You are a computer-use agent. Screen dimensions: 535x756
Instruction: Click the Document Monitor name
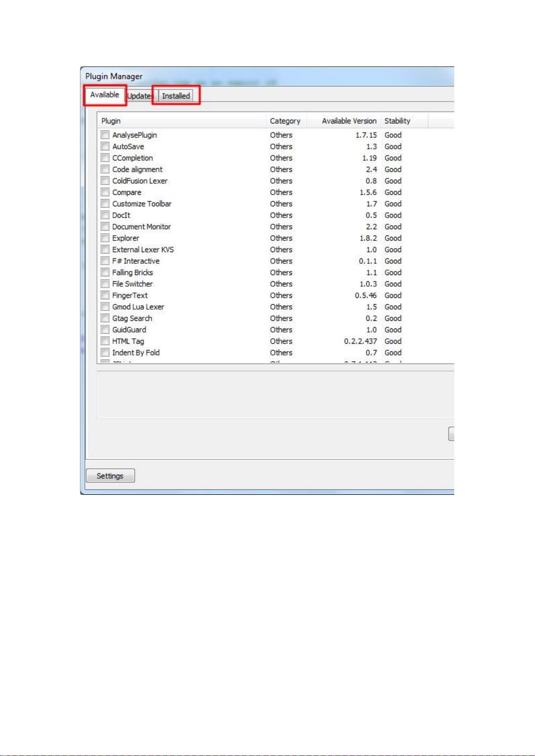pos(141,227)
